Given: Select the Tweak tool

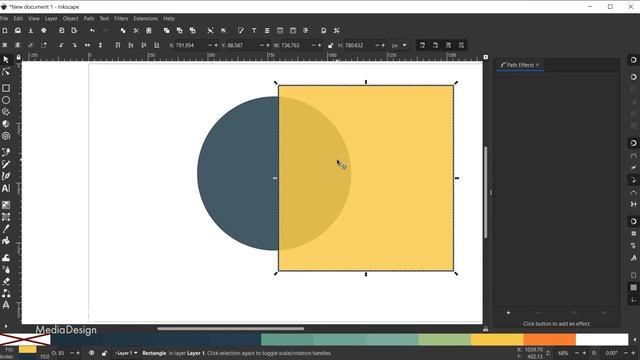Looking at the screenshot, I should click(x=6, y=258).
